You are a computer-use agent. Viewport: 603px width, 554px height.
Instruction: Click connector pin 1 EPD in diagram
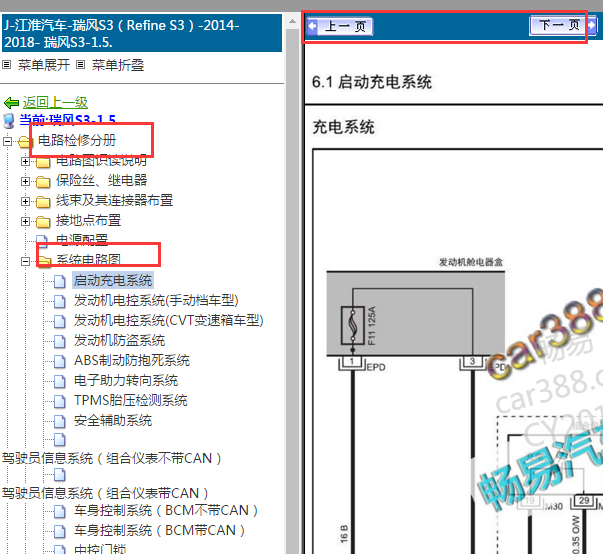click(352, 363)
